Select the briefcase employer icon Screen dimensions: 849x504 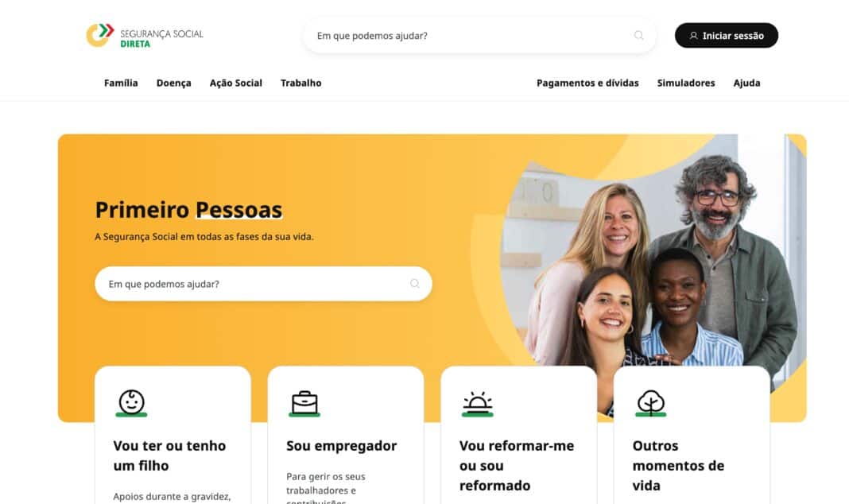[304, 403]
